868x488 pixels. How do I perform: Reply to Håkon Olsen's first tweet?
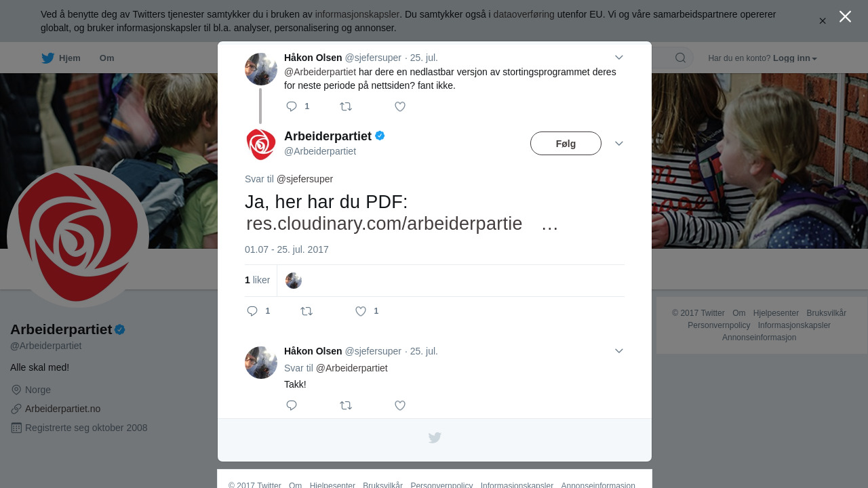click(x=292, y=106)
